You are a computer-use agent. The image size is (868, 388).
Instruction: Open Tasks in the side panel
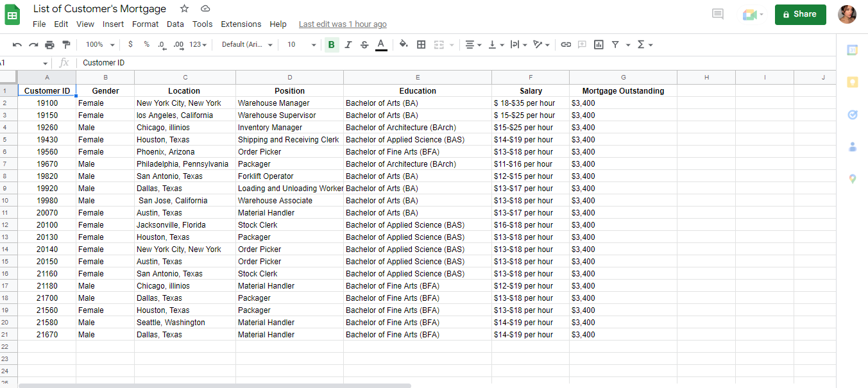tap(852, 115)
